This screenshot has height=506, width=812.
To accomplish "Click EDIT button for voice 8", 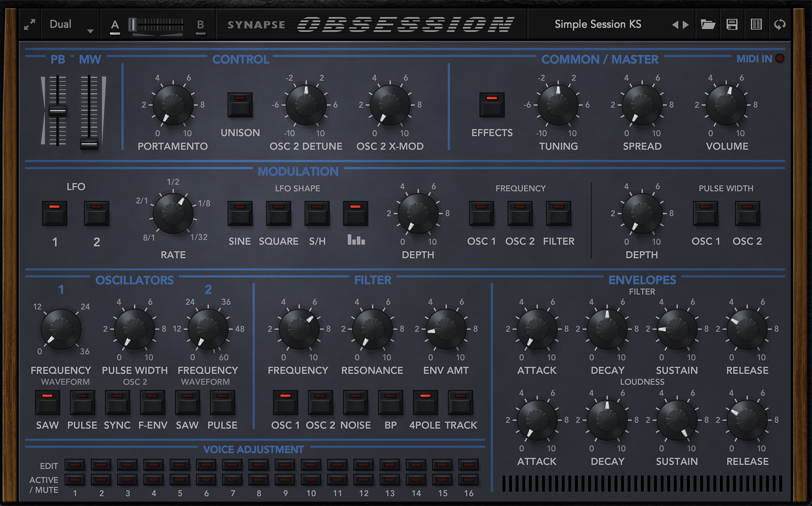I will [259, 465].
